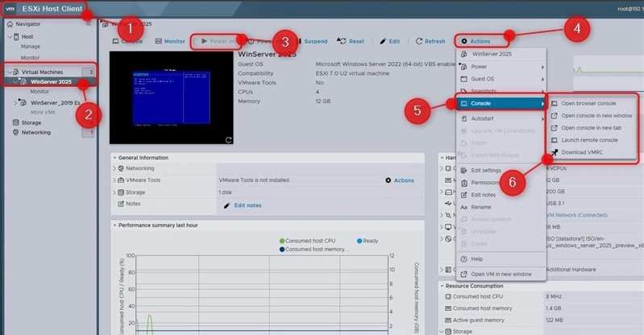Collapse Virtual Machines tree node chevron
Viewport: 644px width, 335px height.
[10, 72]
